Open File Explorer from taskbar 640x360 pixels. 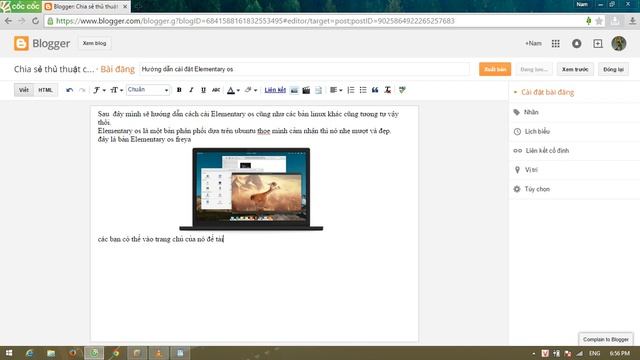pos(51,353)
